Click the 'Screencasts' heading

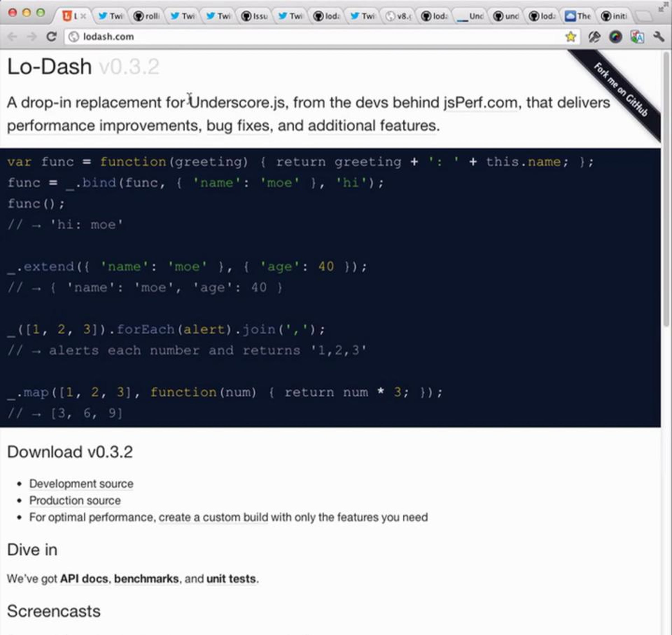(54, 611)
